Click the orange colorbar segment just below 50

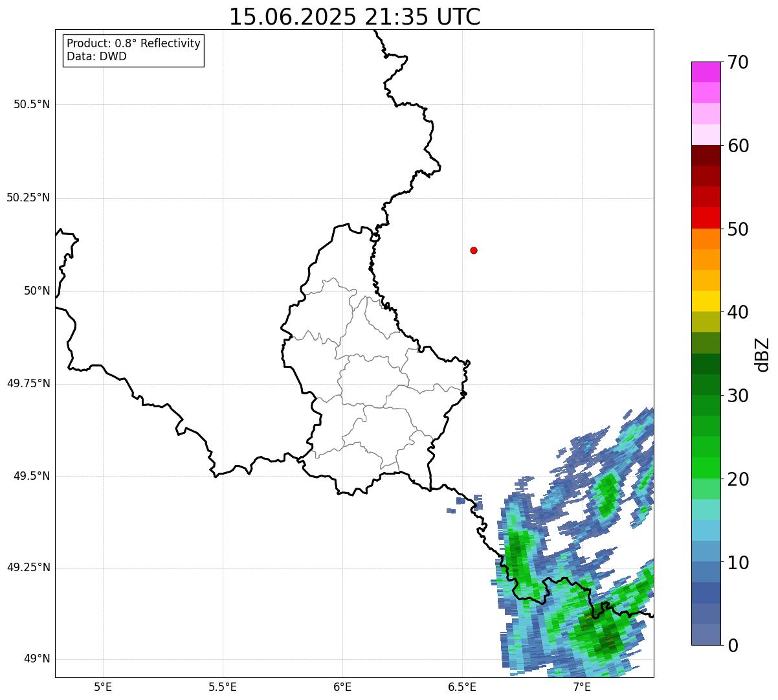(x=706, y=239)
